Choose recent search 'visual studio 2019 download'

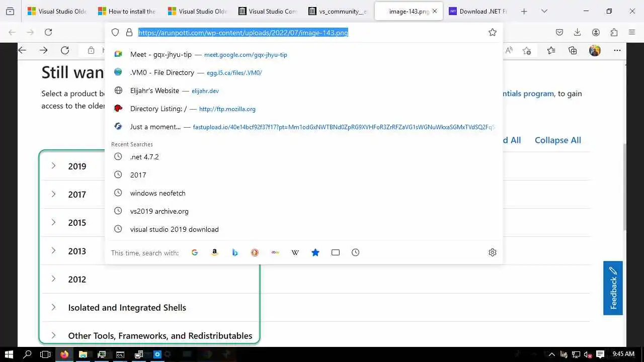point(304,229)
